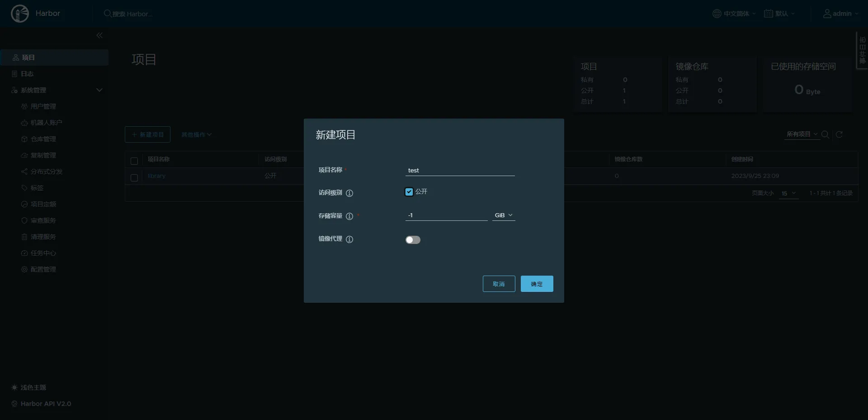The height and width of the screenshot is (420, 868).
Task: Select 项目 in the sidebar
Action: (x=54, y=57)
